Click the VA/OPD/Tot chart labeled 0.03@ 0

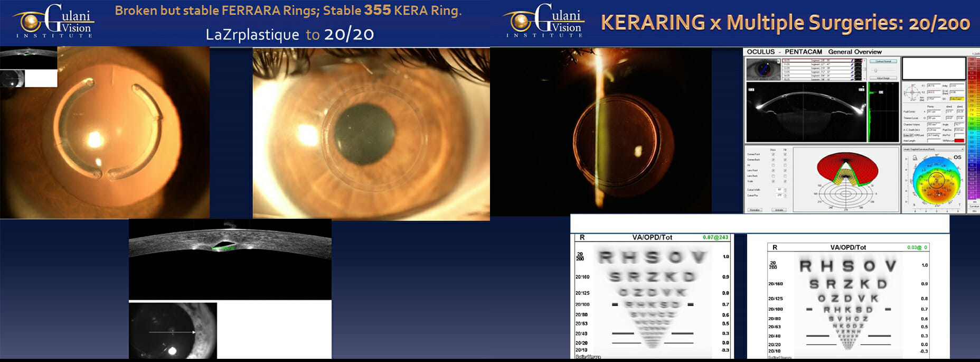point(849,300)
